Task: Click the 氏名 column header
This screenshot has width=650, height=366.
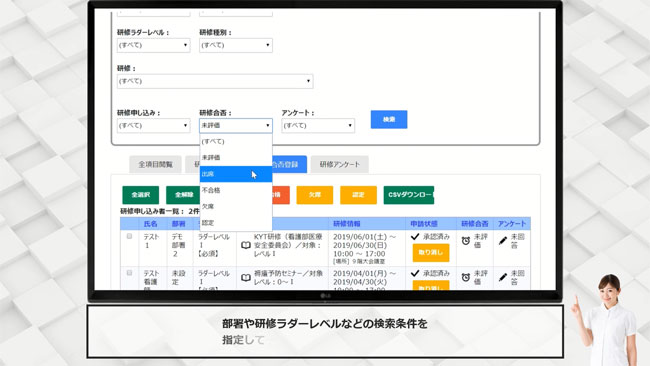Action: 150,224
